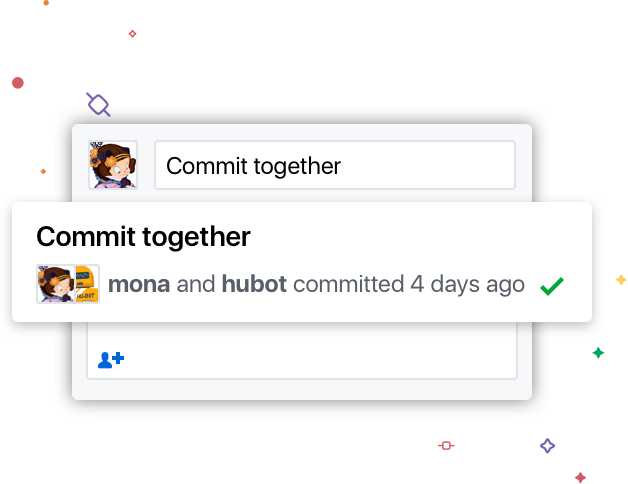
Task: Click the small red commit node icon
Action: (446, 445)
